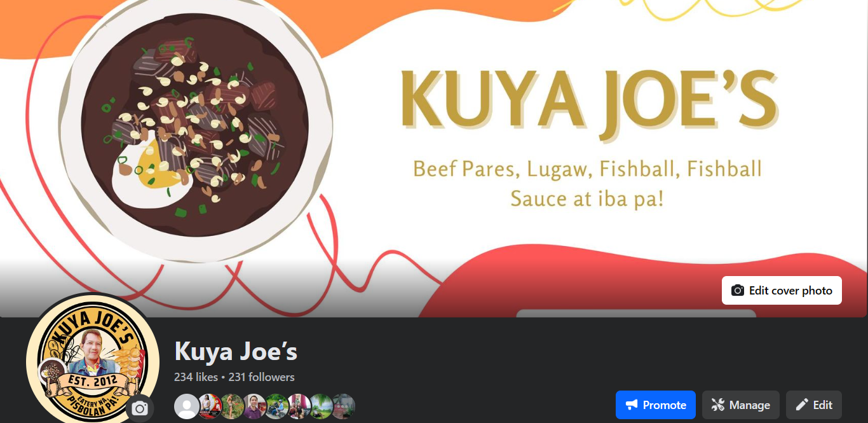The height and width of the screenshot is (423, 868).
Task: Click the camera icon in Edit cover photo
Action: [x=737, y=291]
